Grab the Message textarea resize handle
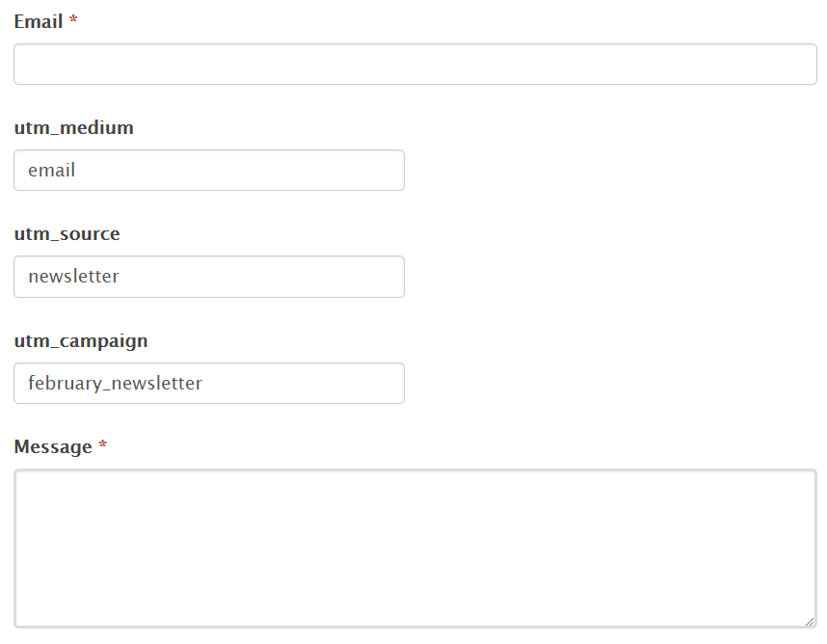The image size is (827, 644). (x=810, y=622)
